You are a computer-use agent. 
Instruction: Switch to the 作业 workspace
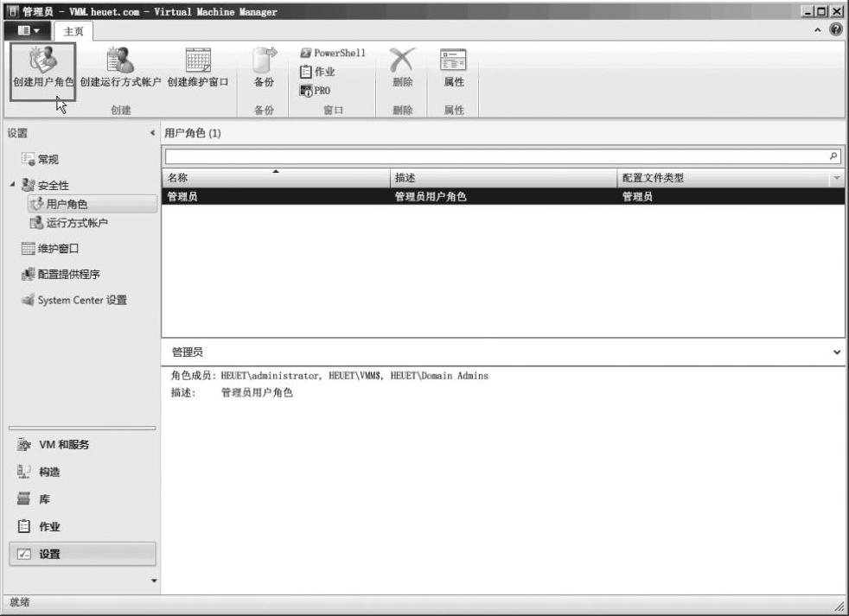(82, 527)
